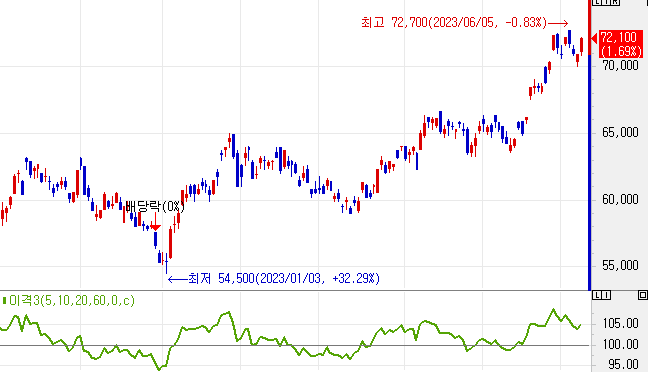The width and height of the screenshot is (648, 372).
Task: Click the 100.00 indicator axis value
Action: coord(620,344)
